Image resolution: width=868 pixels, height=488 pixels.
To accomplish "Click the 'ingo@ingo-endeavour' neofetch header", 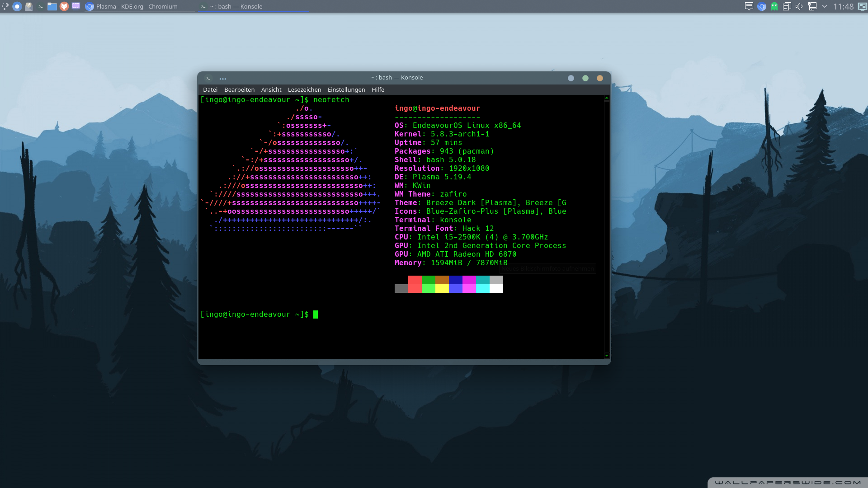I will pos(438,108).
